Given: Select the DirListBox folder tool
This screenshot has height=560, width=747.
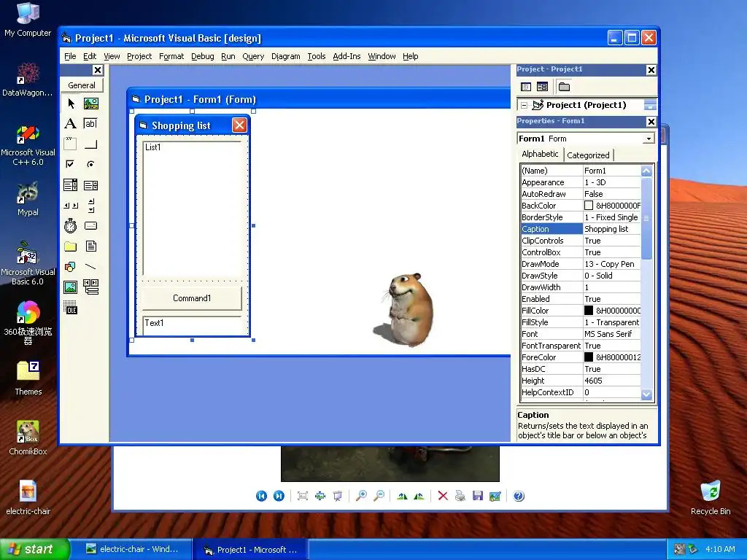Looking at the screenshot, I should [71, 246].
